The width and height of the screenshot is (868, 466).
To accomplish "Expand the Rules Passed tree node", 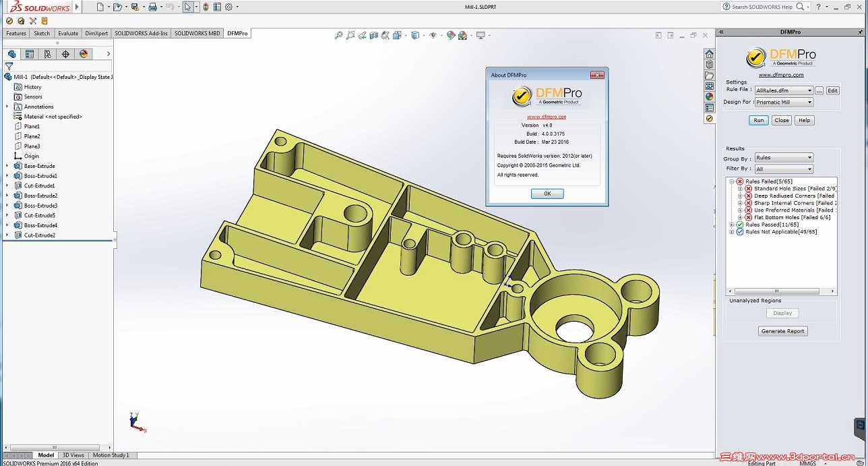I will [731, 225].
